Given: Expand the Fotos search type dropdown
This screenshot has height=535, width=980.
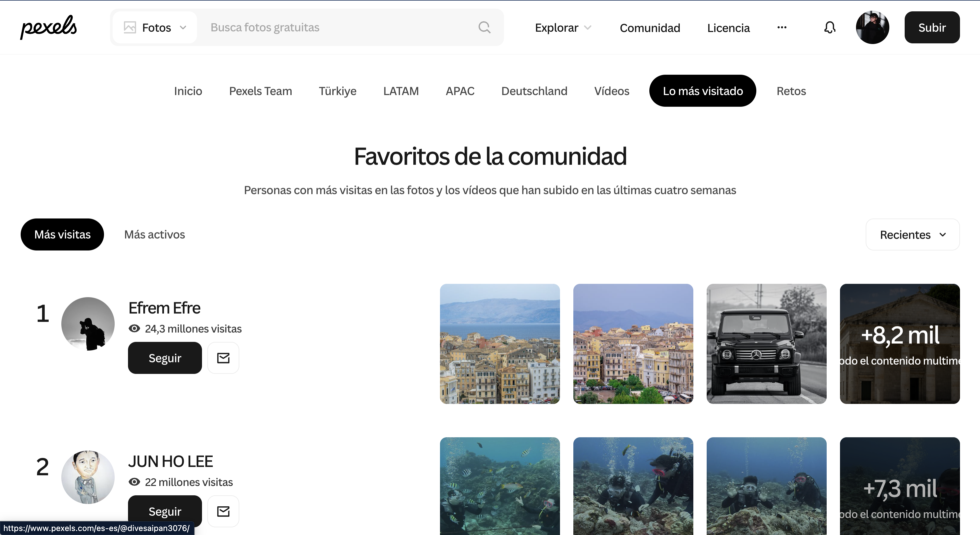Looking at the screenshot, I should click(x=155, y=27).
